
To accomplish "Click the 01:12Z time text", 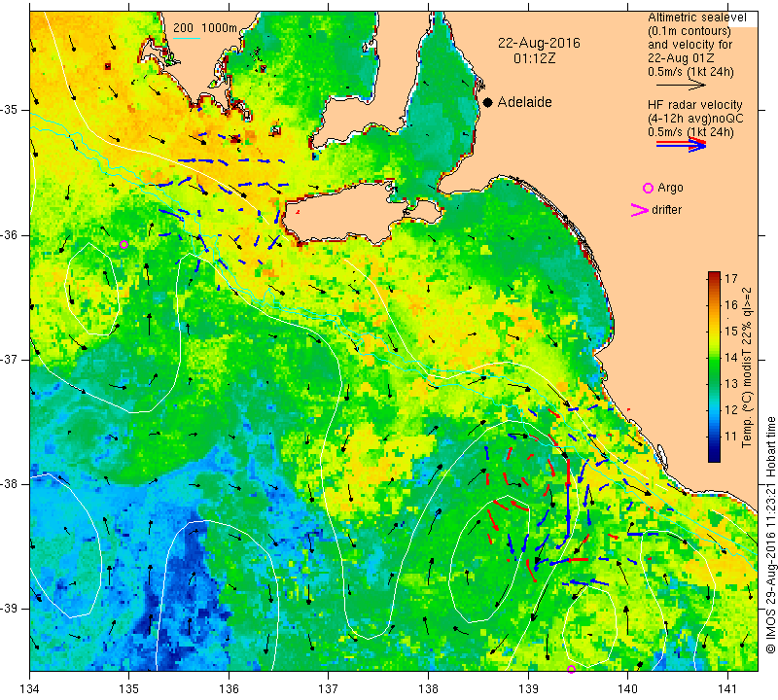I will click(534, 58).
